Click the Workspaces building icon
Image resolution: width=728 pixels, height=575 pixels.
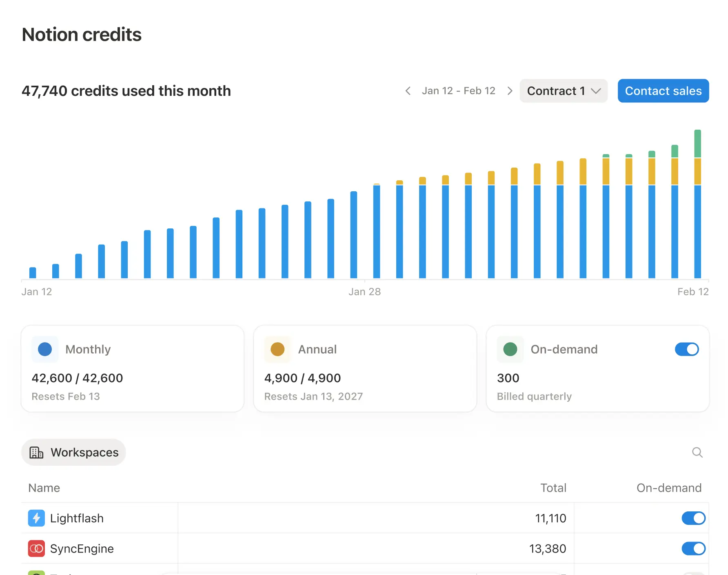pyautogui.click(x=36, y=452)
